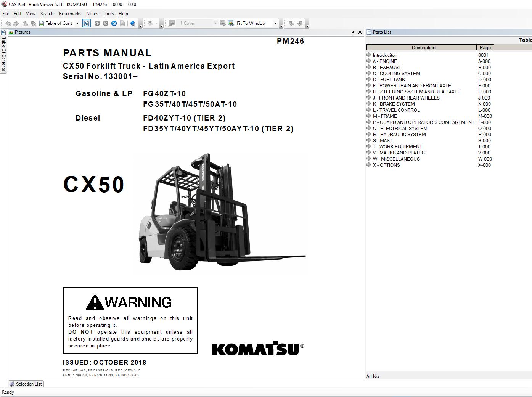Select the A - ENGINE entry
Viewport: 532px width, 397px height.
(384, 61)
